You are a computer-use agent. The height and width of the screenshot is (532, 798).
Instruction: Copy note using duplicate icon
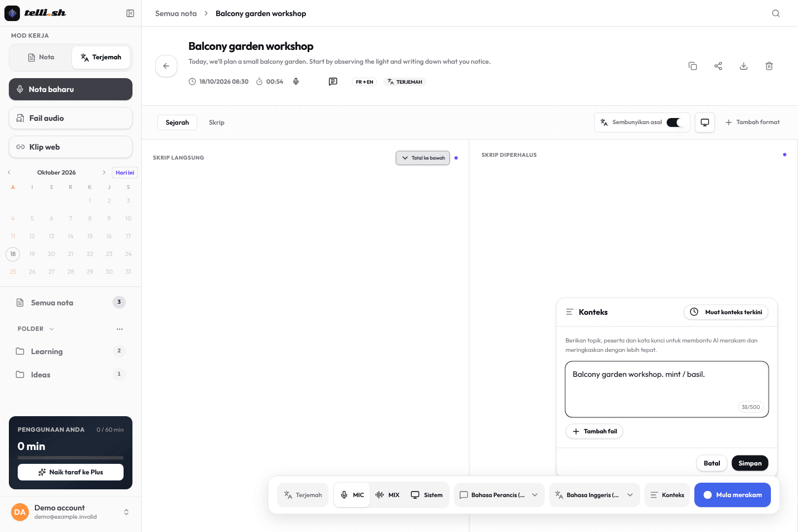coord(693,66)
